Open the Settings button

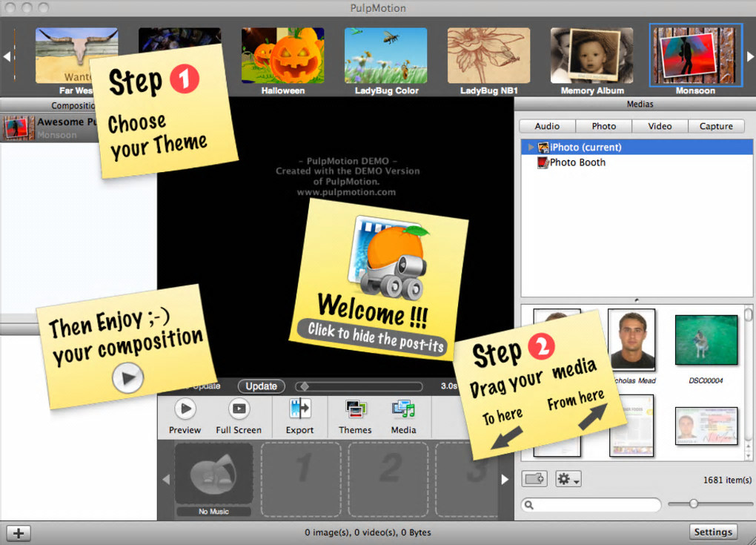pos(713,532)
